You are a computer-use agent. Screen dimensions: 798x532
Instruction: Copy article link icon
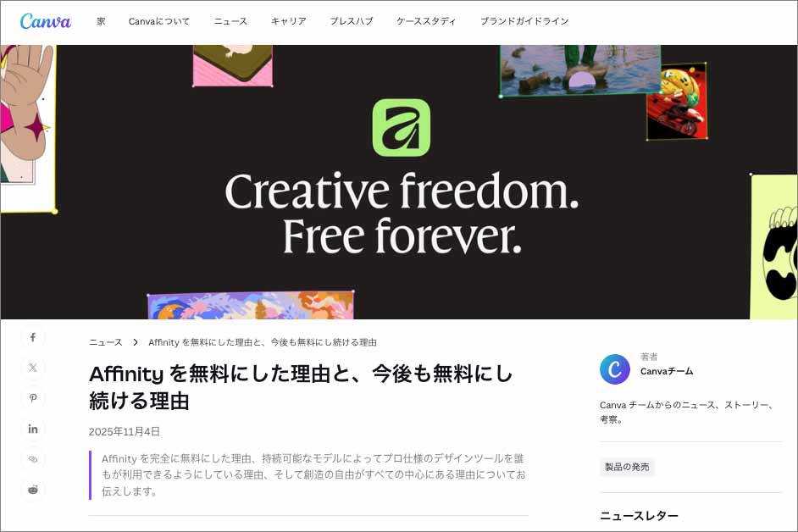click(33, 459)
